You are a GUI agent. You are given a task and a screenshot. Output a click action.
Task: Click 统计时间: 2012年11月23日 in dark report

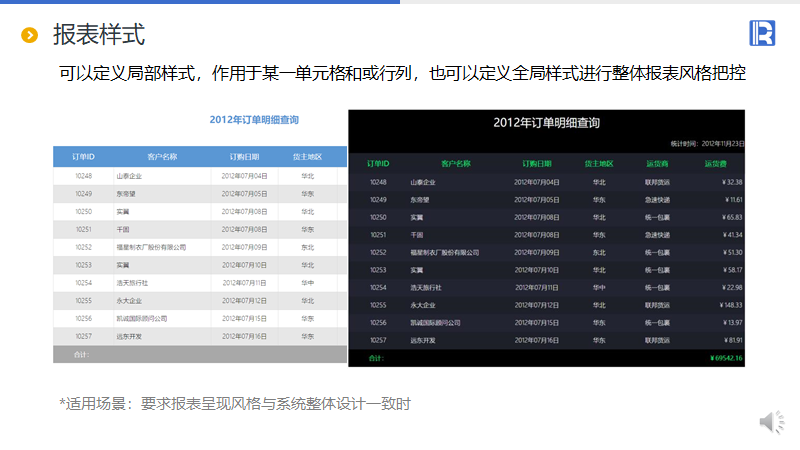pos(707,144)
